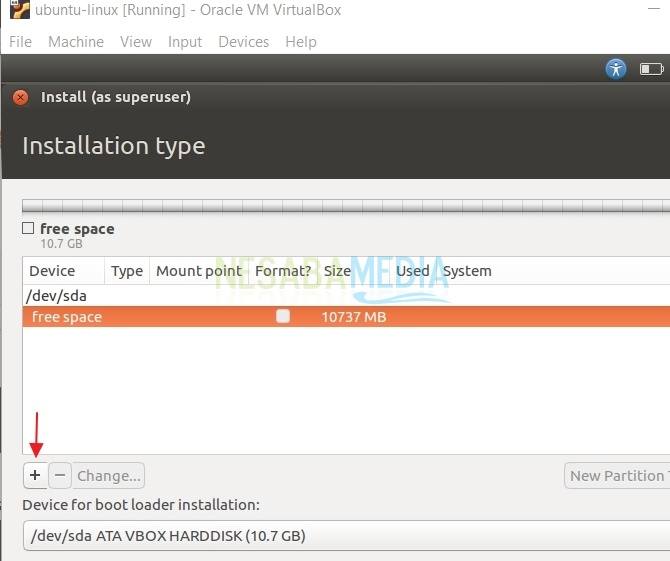Click the Mount point column header
Image resolution: width=670 pixels, height=561 pixels.
click(199, 271)
